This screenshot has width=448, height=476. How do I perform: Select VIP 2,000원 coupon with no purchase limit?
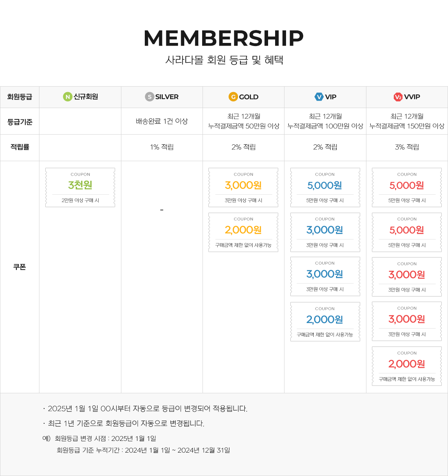coord(325,321)
